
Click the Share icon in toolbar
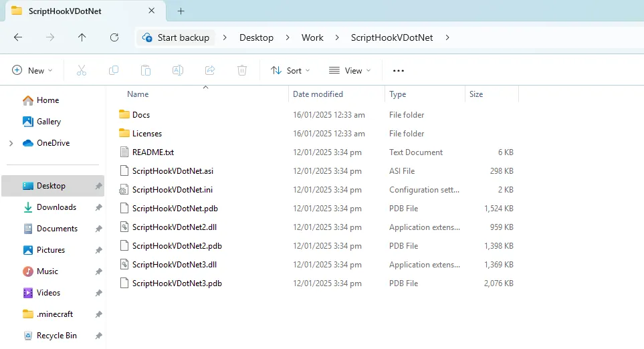[210, 71]
